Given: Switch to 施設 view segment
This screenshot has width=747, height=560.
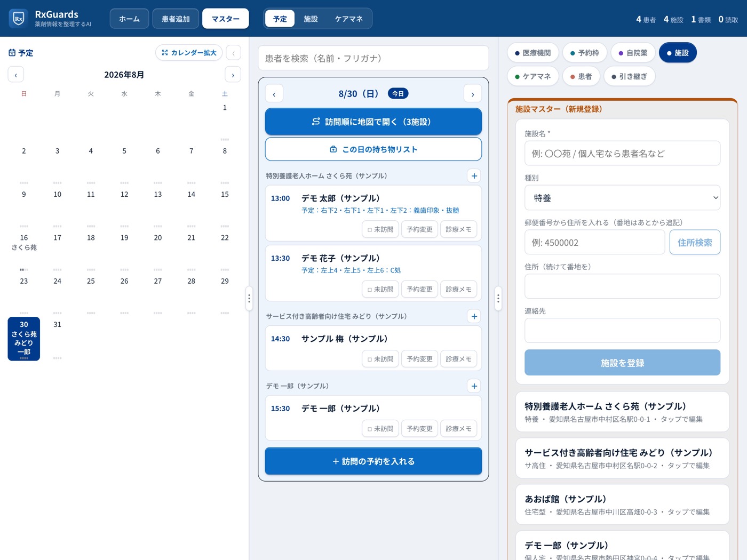Looking at the screenshot, I should 311,19.
